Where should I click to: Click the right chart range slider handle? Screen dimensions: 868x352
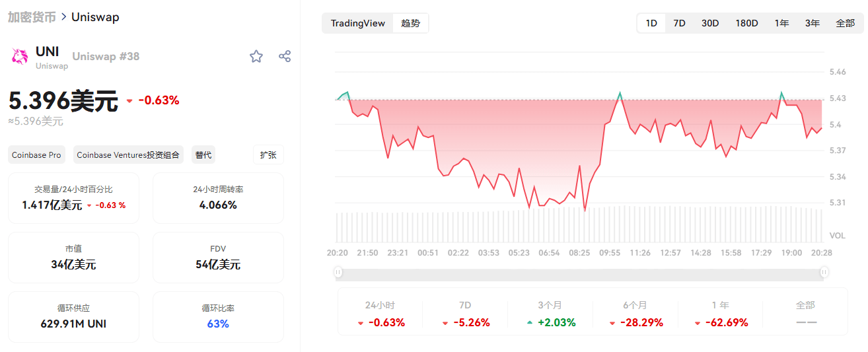pyautogui.click(x=824, y=271)
